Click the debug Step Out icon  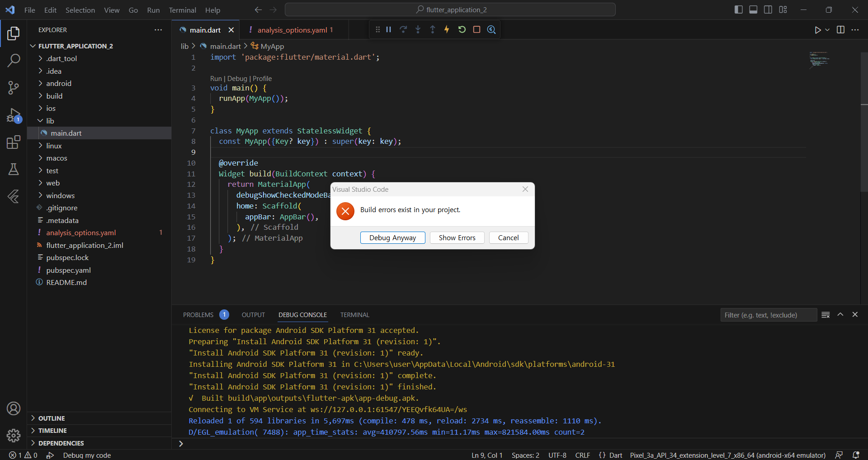coord(433,29)
